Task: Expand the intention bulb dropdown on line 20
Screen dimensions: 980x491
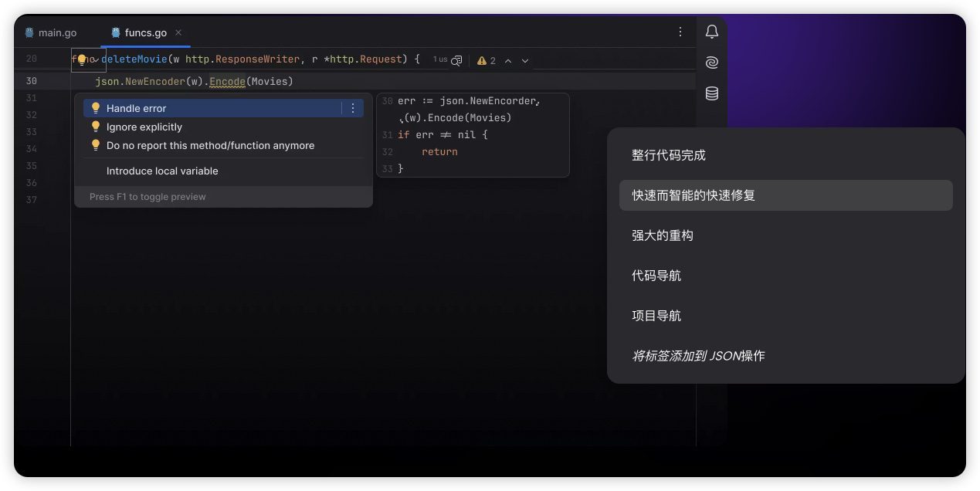Action: (95, 60)
